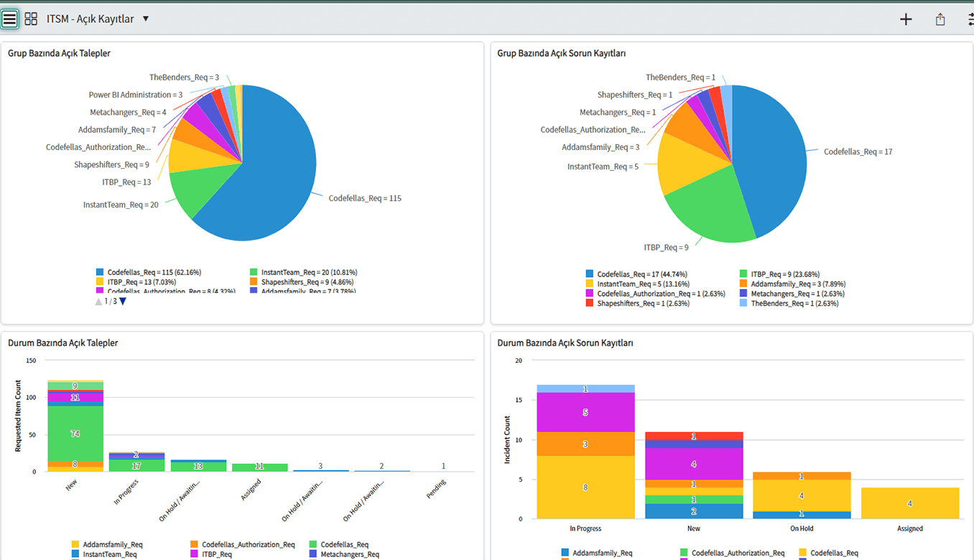Toggle InstantTeam_Req legend in Durum Bazında Talepler chart
This screenshot has height=560, width=974.
(103, 554)
